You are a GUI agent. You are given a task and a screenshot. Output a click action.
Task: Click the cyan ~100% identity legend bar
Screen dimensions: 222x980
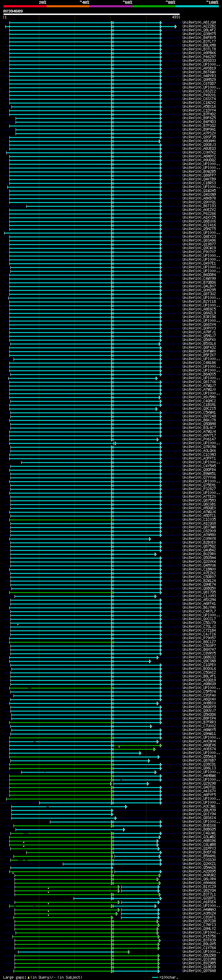[197, 7]
